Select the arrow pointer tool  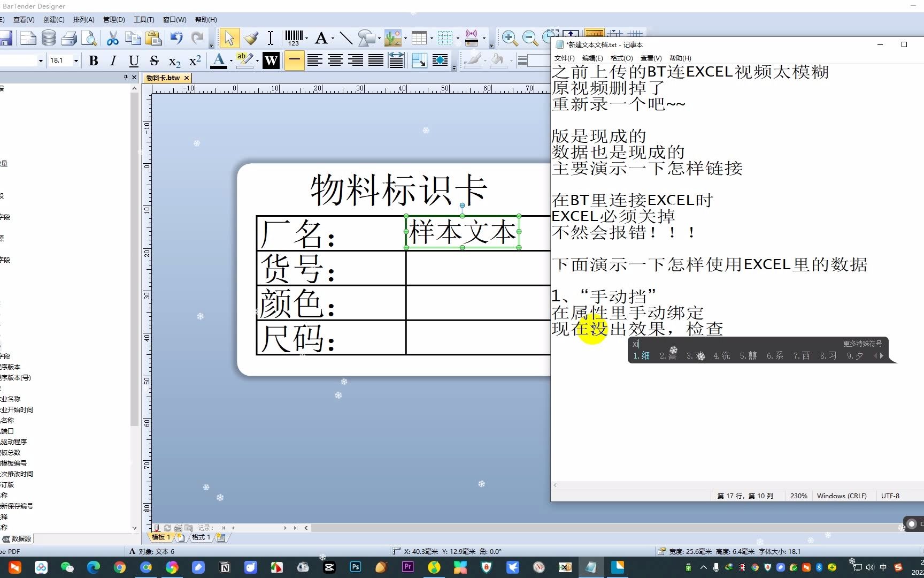pyautogui.click(x=229, y=38)
